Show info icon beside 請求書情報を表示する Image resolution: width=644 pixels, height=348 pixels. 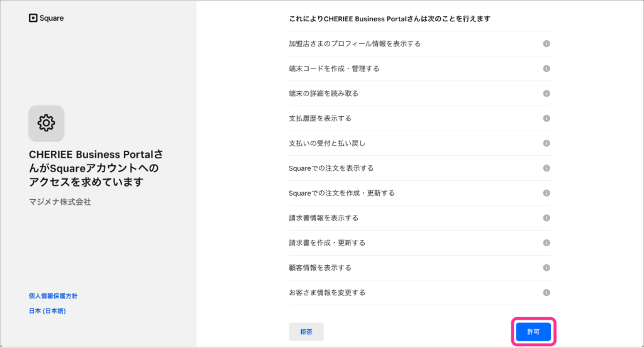click(x=546, y=218)
